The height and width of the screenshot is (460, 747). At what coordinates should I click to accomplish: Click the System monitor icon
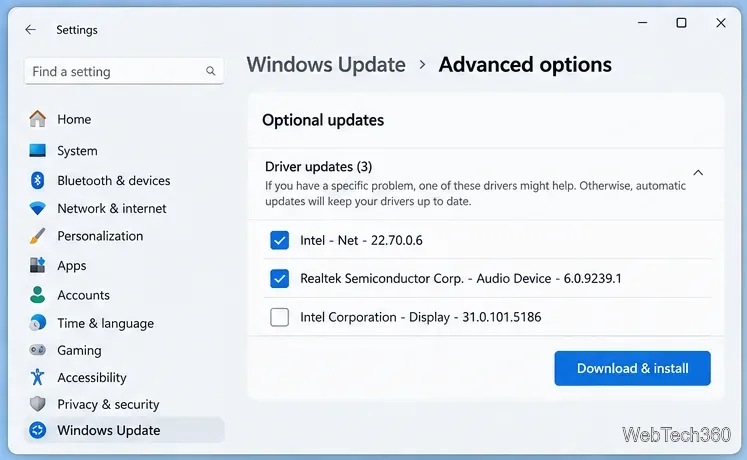tap(38, 150)
